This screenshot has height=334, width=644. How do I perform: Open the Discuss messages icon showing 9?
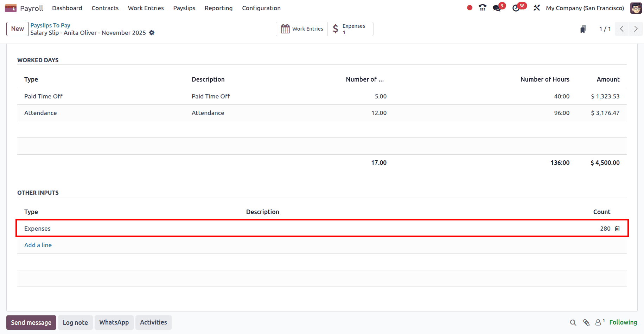click(x=497, y=7)
